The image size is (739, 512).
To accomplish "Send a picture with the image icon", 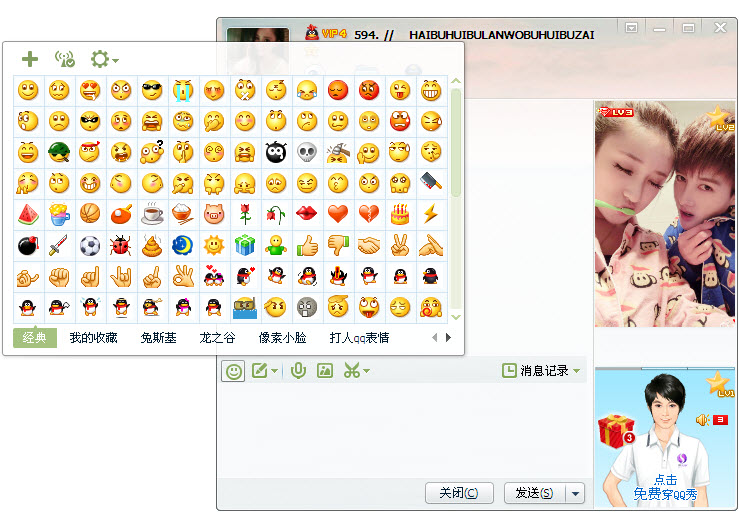I will (x=325, y=371).
